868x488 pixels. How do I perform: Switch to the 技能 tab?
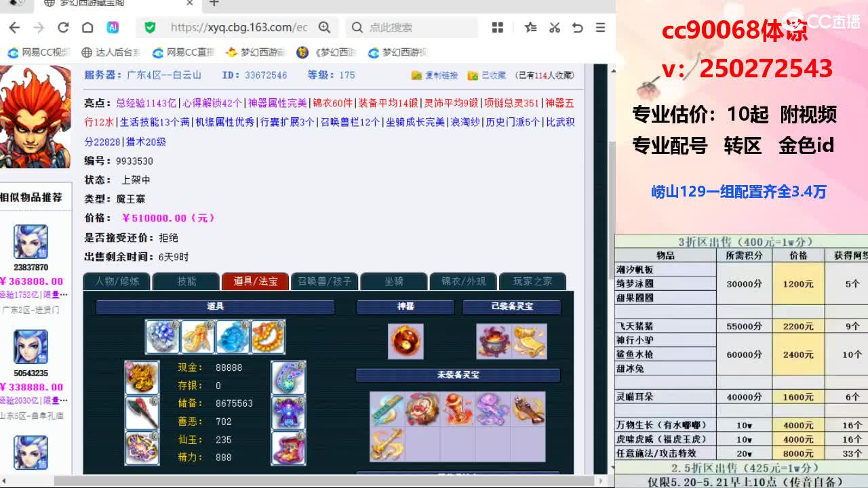(186, 281)
